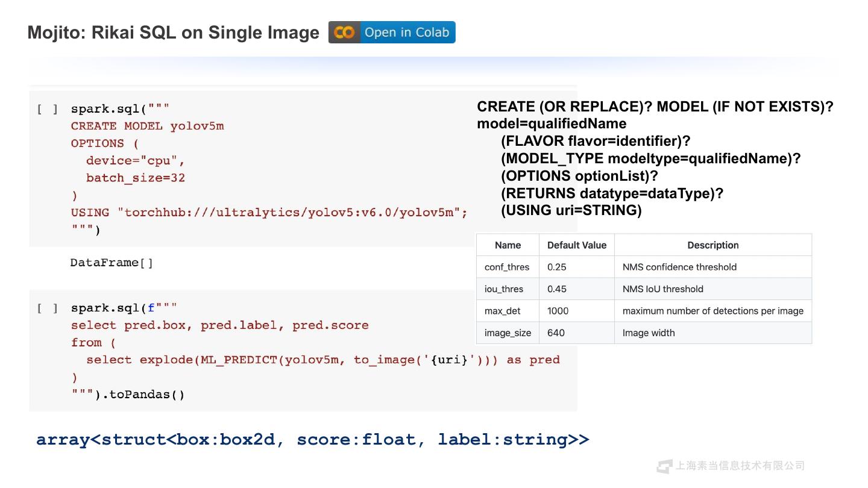This screenshot has width=868, height=488.
Task: Click the image_size table row name
Action: click(508, 333)
